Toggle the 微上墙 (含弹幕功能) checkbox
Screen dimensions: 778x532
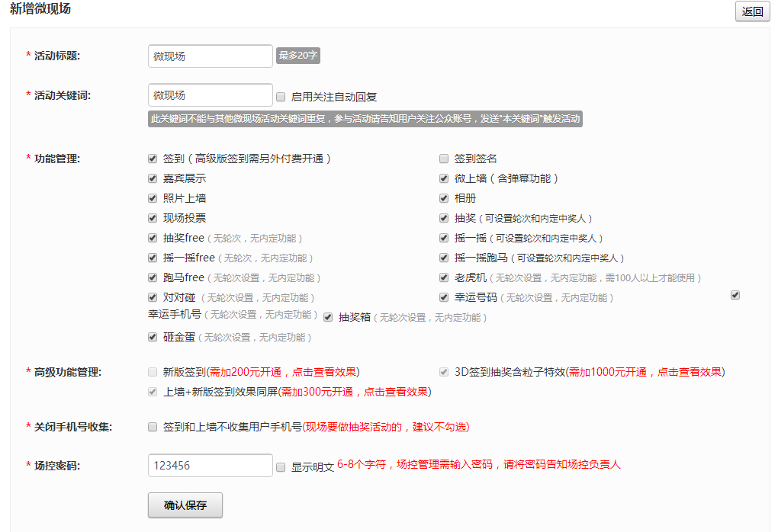point(444,178)
